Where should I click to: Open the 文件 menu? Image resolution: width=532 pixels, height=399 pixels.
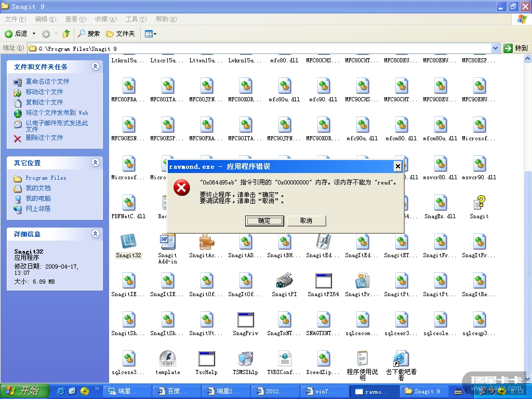(15, 19)
